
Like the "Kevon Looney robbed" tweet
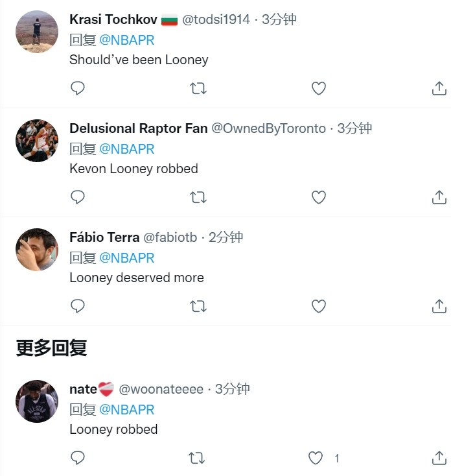[318, 197]
